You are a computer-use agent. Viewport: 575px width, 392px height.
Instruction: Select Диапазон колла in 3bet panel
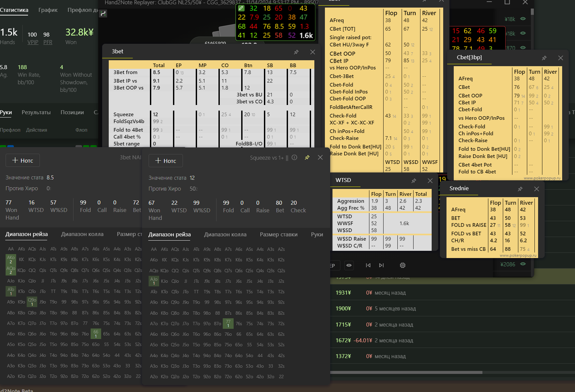82,234
